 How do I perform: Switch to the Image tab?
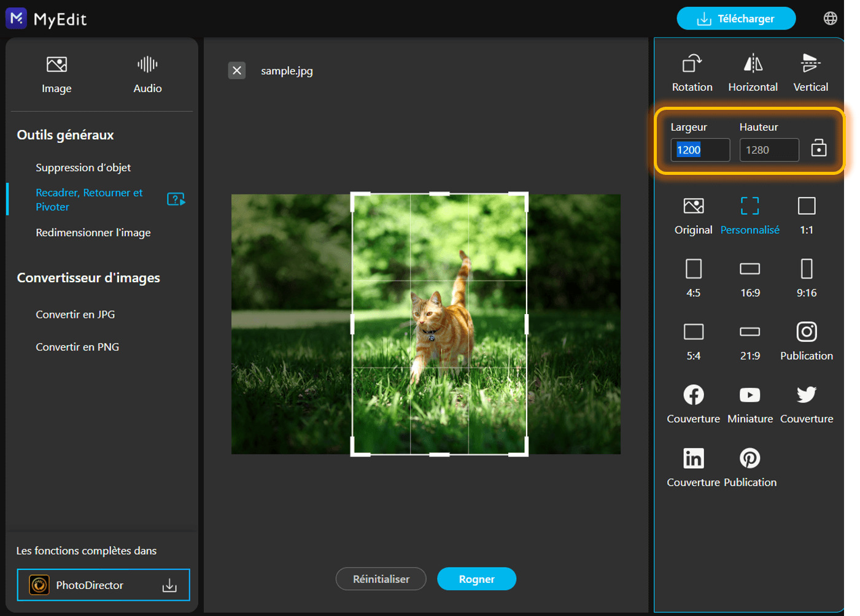(56, 75)
